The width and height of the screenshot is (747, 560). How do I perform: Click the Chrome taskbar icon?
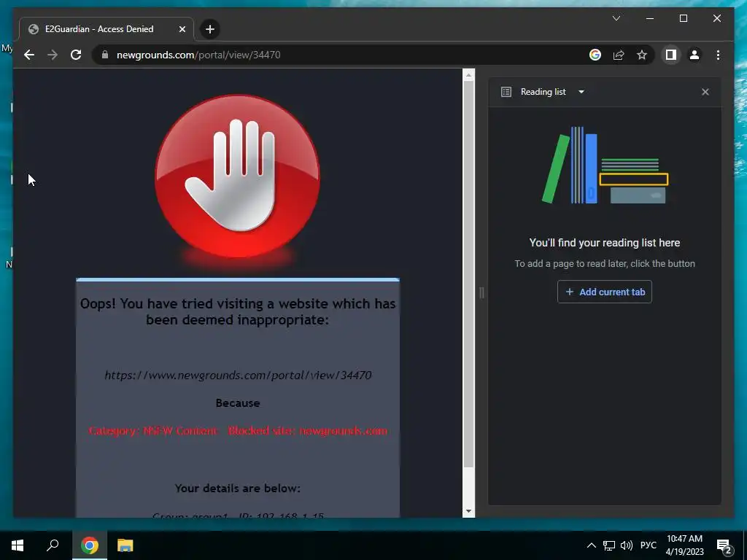(x=90, y=545)
